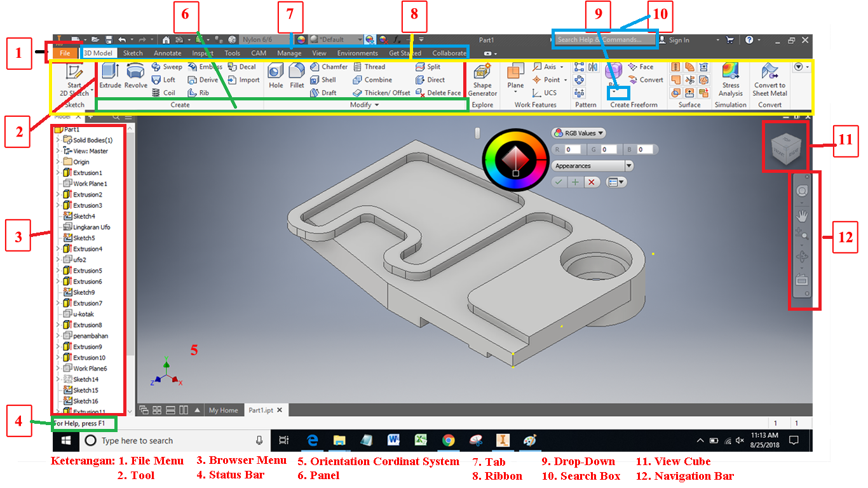Select Convert to Sheet Metal
Image resolution: width=868 pixels, height=488 pixels.
[x=769, y=79]
